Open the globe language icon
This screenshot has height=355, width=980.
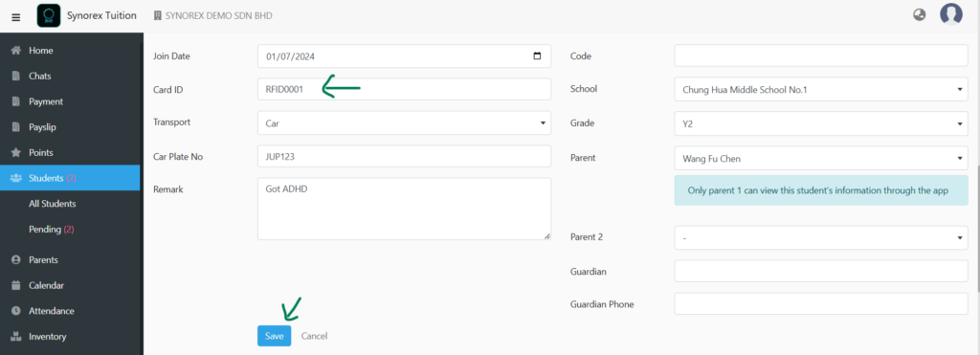919,15
